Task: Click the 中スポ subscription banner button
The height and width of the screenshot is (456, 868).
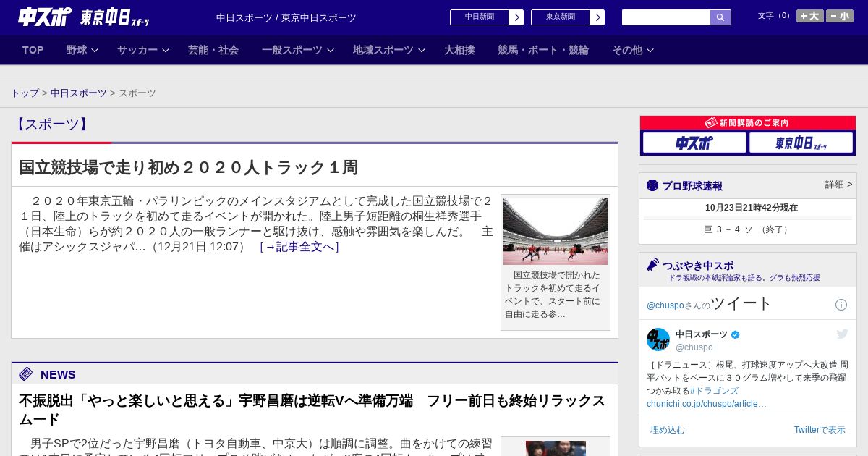Action: click(x=694, y=143)
